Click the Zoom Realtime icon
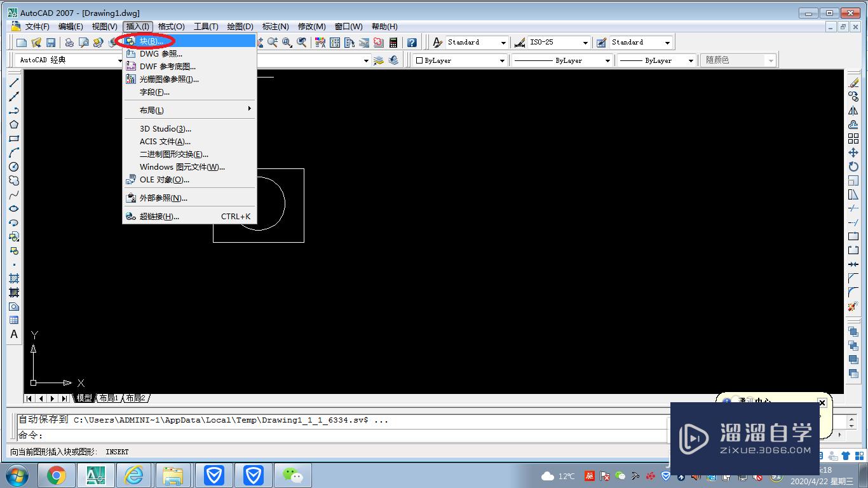Screen dimensions: 868x488 273,43
